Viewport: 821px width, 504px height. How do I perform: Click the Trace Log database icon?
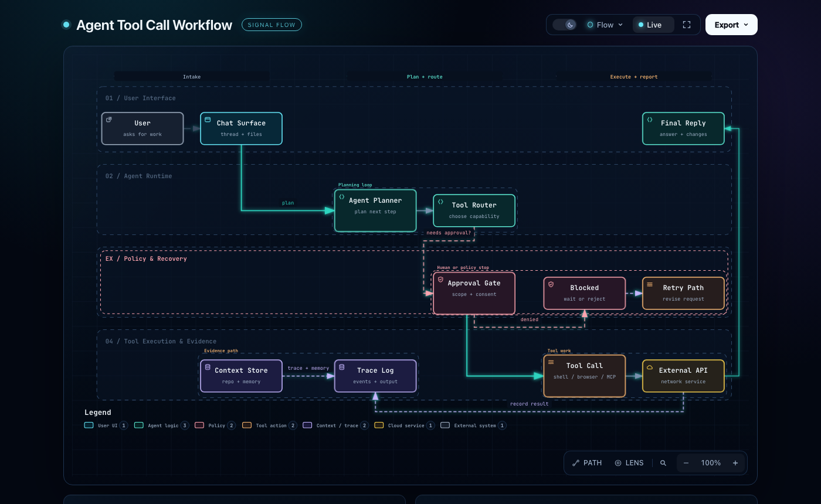point(342,367)
